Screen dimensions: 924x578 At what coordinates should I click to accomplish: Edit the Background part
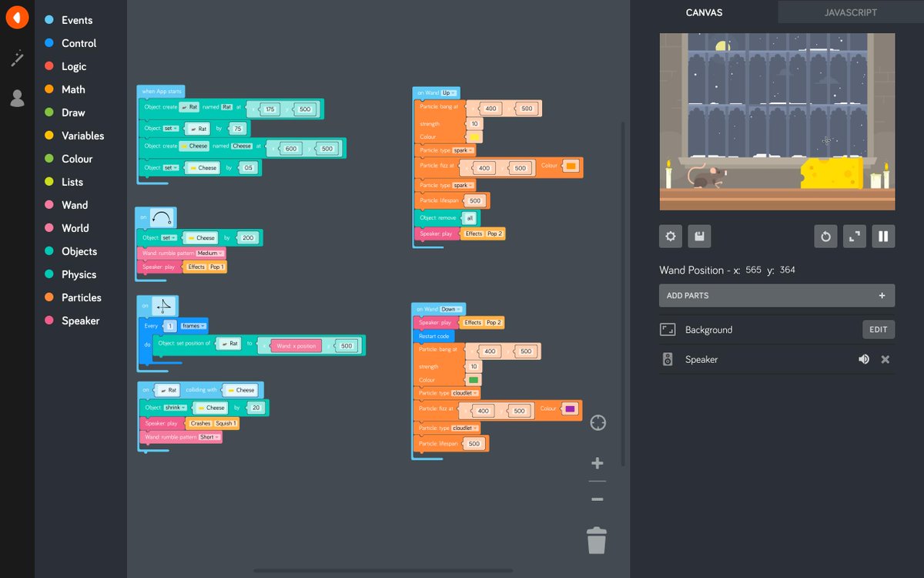[878, 329]
